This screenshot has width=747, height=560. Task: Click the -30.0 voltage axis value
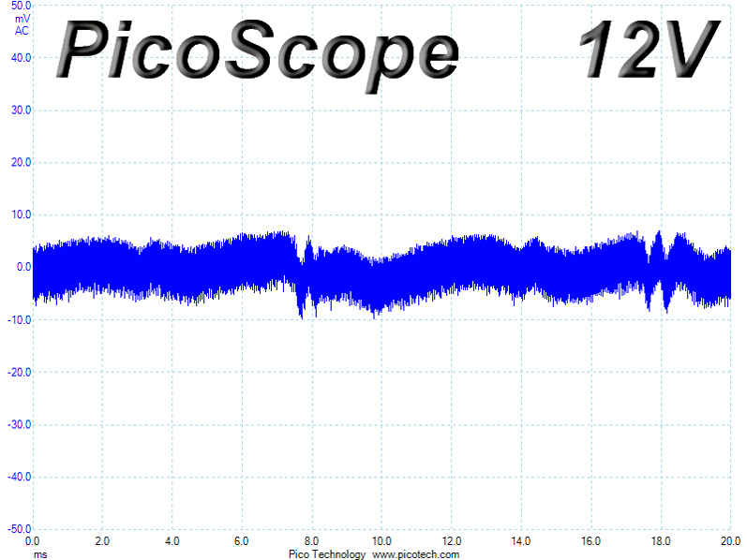(x=20, y=425)
